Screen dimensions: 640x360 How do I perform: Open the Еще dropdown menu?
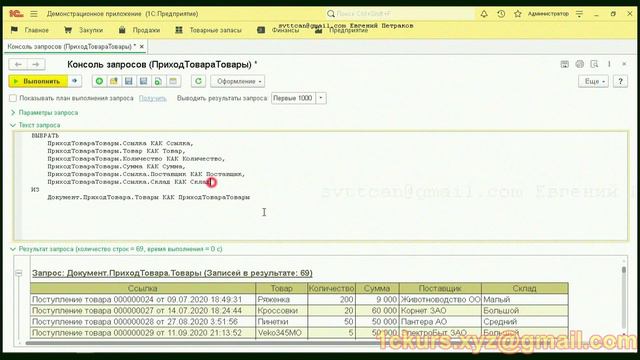pos(594,81)
